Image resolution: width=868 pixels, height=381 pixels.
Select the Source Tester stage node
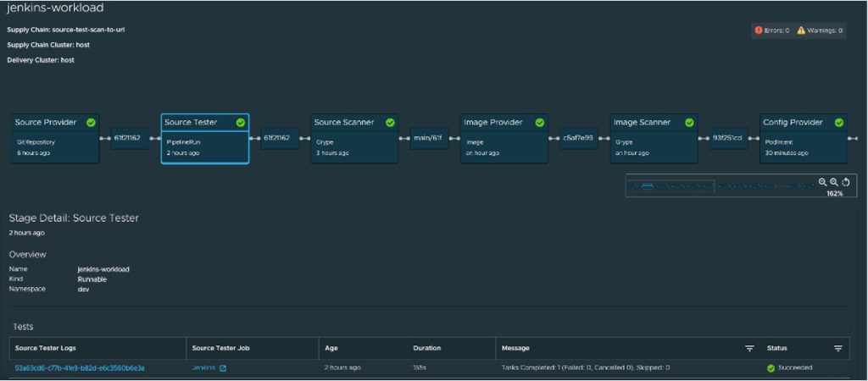point(205,139)
